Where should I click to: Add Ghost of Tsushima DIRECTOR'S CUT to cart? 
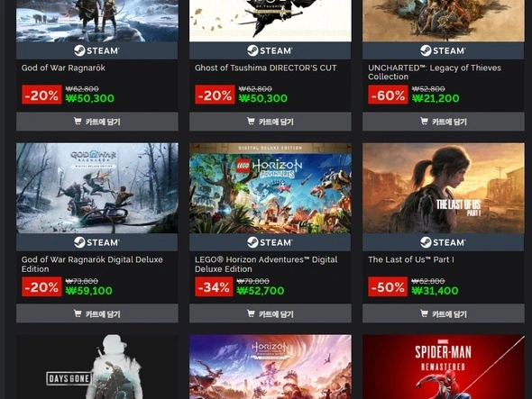[271, 122]
